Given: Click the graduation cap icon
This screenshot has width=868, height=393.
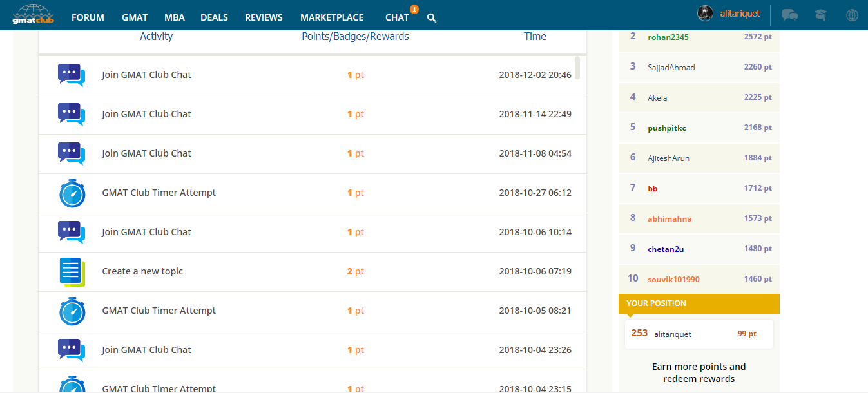Looking at the screenshot, I should pos(820,15).
